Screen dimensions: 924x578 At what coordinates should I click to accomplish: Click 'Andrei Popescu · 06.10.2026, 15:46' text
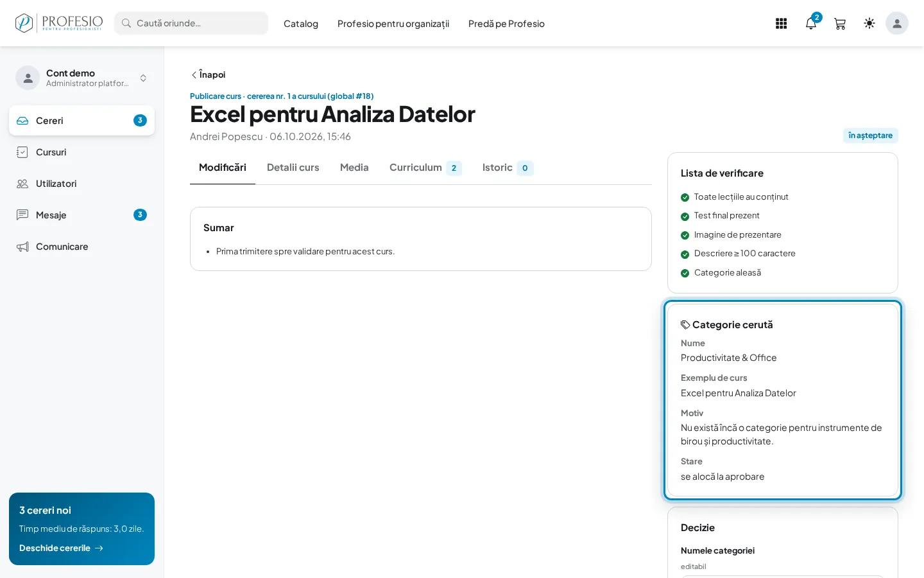point(270,136)
